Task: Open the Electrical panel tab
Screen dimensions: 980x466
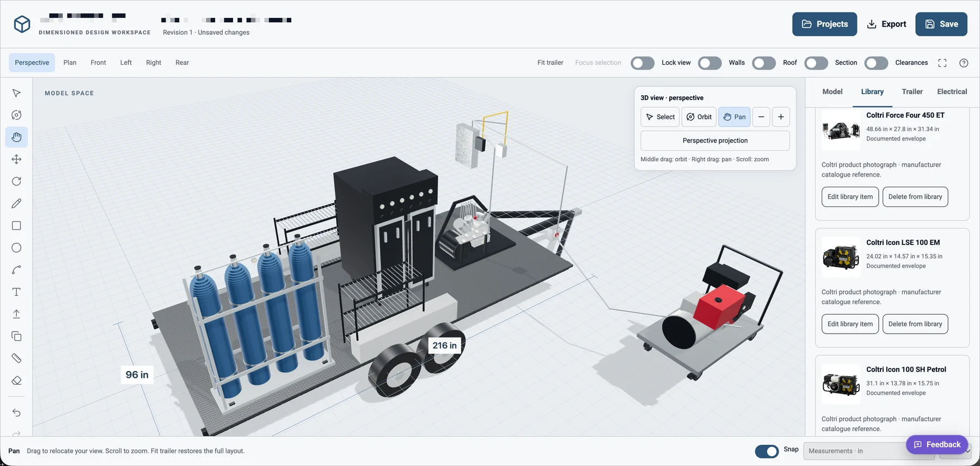Action: pyautogui.click(x=952, y=91)
